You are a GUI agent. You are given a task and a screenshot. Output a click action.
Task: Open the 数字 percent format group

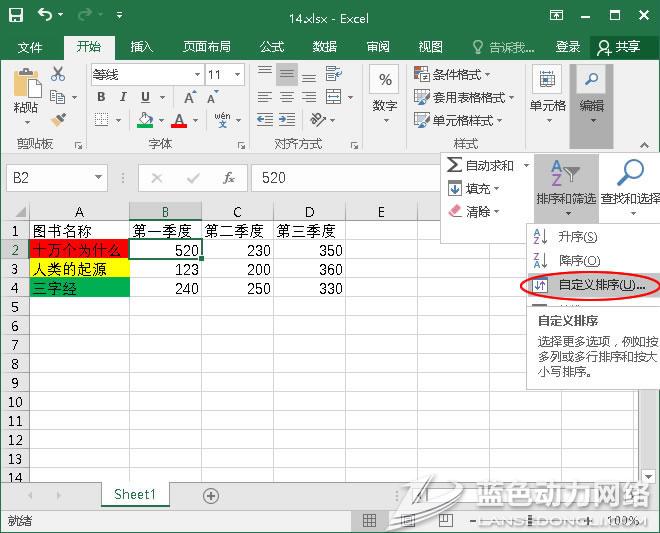pyautogui.click(x=384, y=95)
